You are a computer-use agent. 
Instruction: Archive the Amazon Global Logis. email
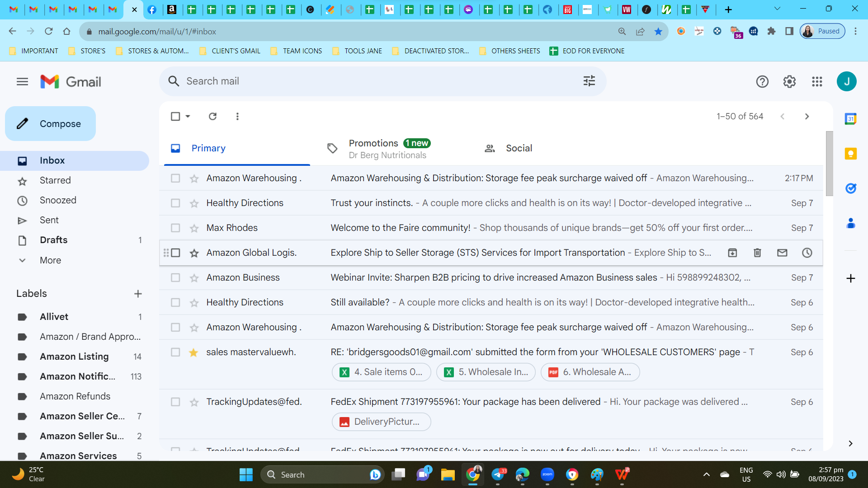point(732,253)
